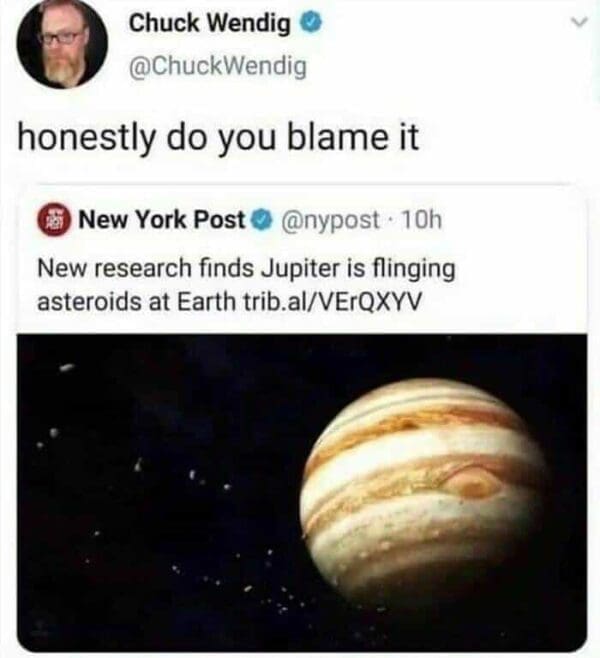Open Chuck Wendig's profile picture

(62, 44)
